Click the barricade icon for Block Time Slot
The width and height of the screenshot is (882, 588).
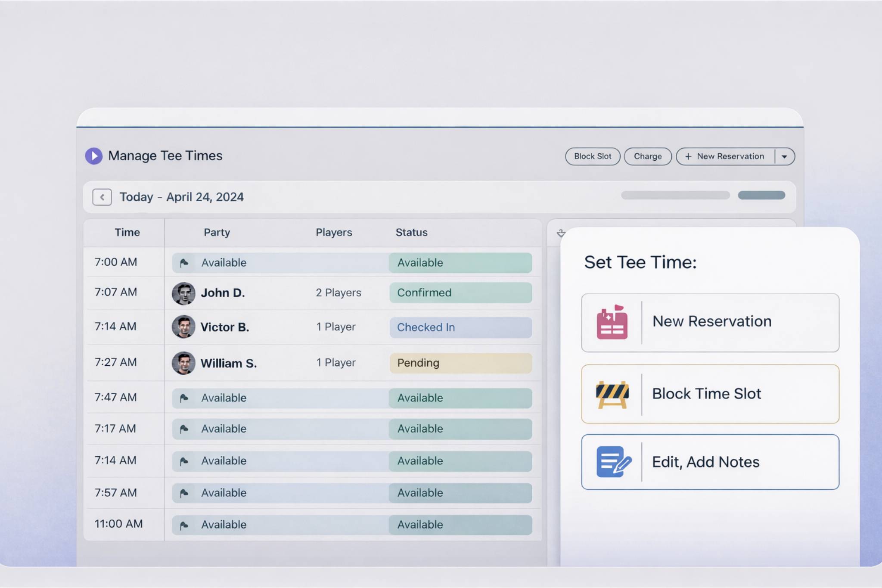tap(613, 393)
